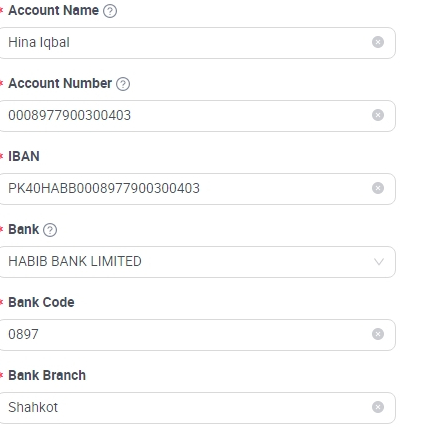Clear the Hina Iqbal account name
Viewport: 432px width, 437px height.
pyautogui.click(x=378, y=42)
